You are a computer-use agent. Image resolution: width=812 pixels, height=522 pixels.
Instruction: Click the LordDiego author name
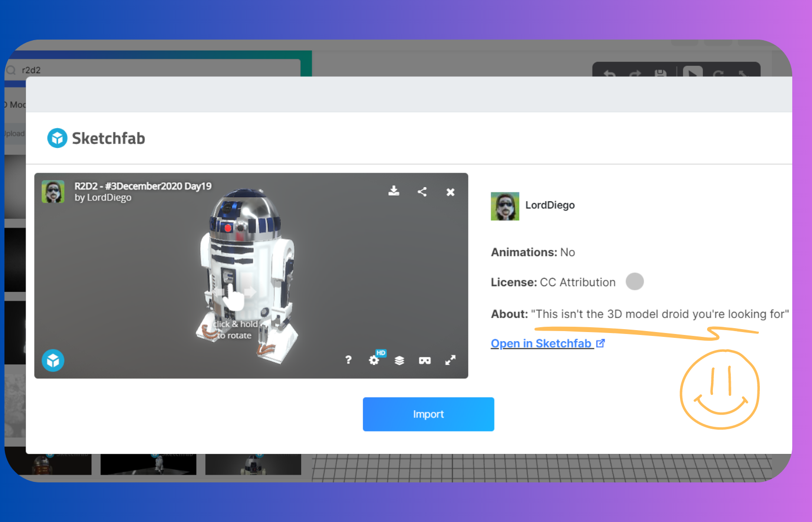550,205
